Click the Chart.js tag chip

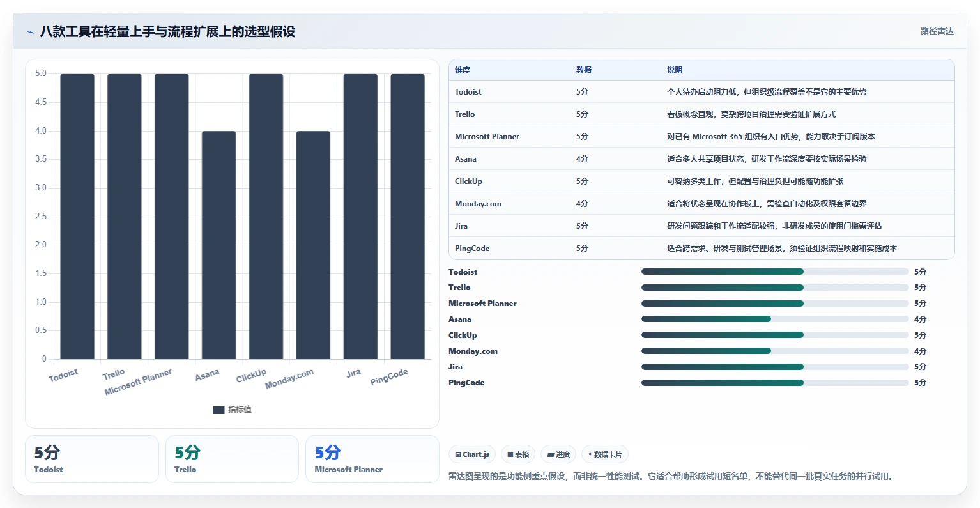(x=472, y=454)
